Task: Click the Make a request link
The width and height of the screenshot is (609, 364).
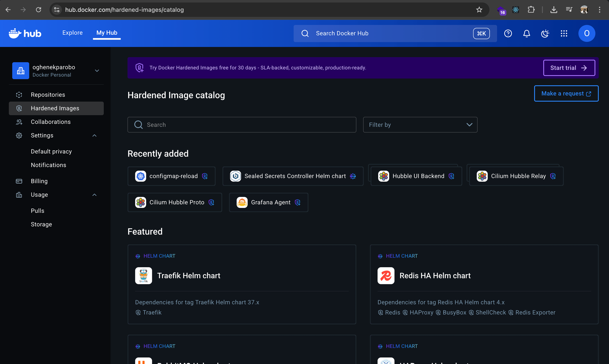Action: tap(566, 93)
